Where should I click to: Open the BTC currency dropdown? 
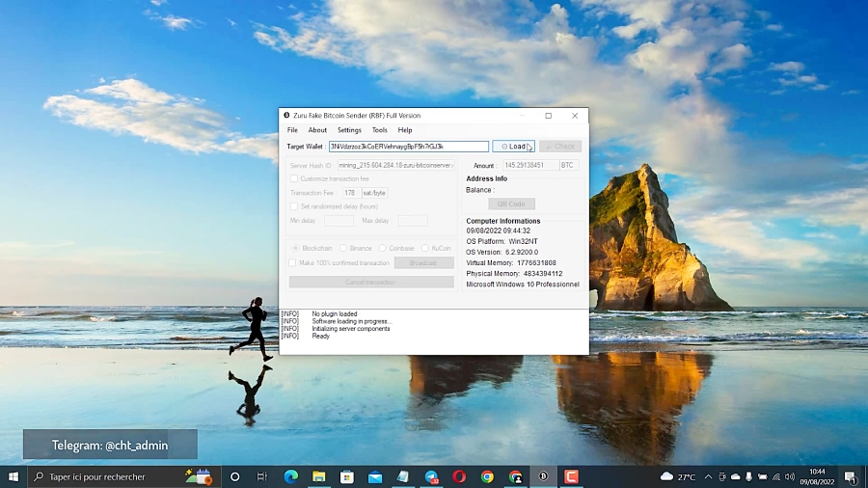tap(568, 165)
